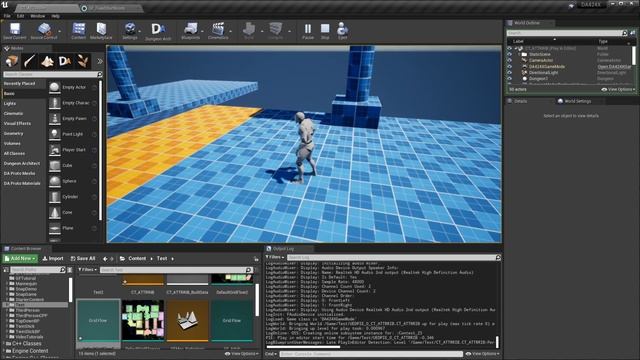Click the console command input field
Screen dimensions: 640x360
[371, 354]
